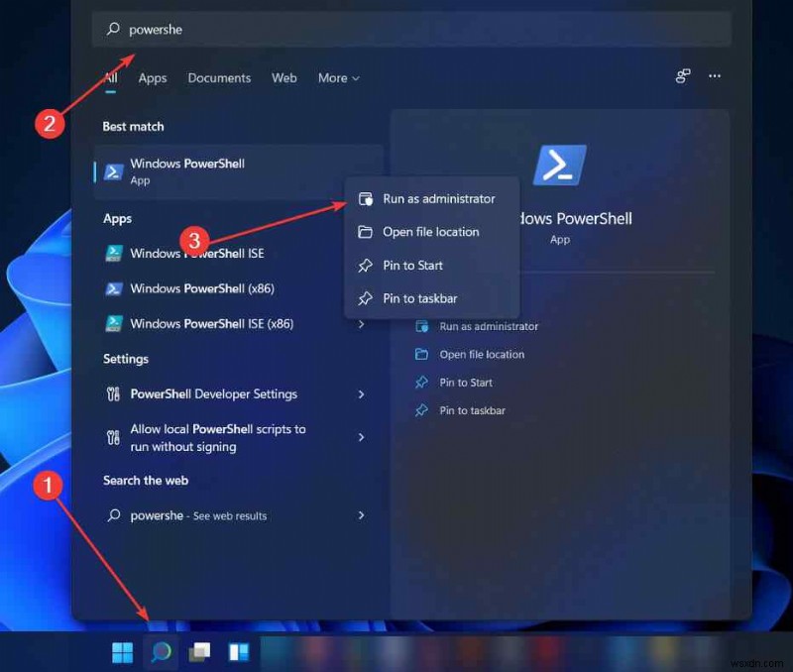Click the PowerShell Developer Settings icon

click(112, 393)
